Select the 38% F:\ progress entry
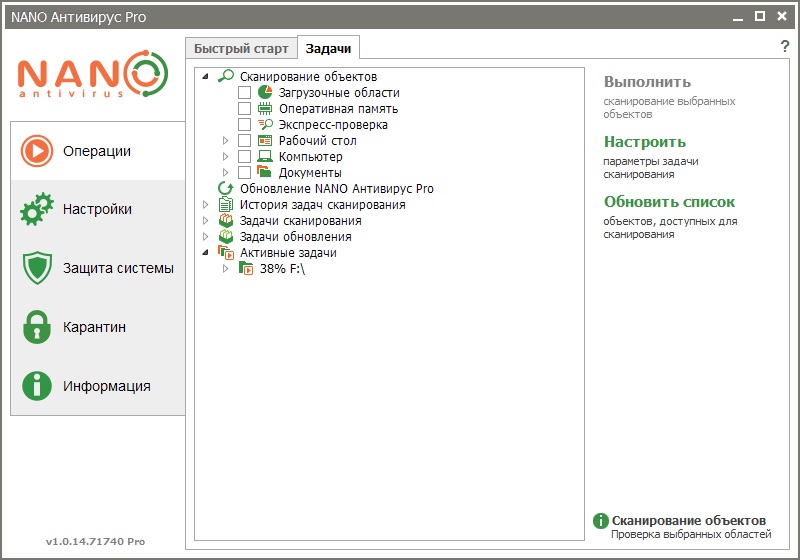The image size is (800, 560). pyautogui.click(x=282, y=269)
